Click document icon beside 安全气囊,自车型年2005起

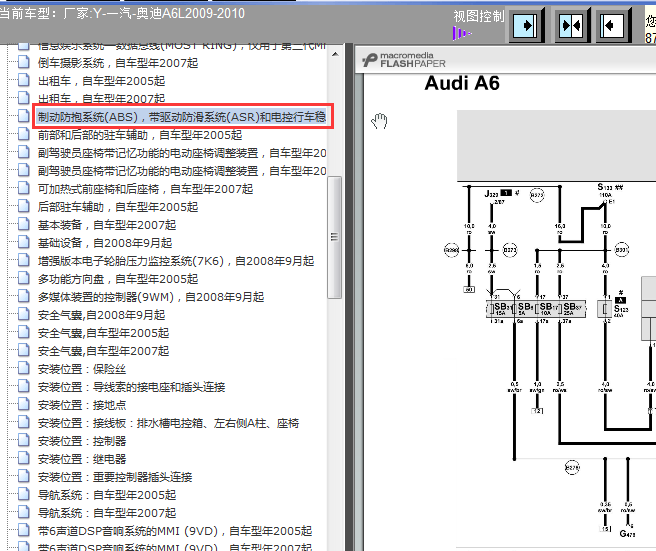pyautogui.click(x=24, y=332)
